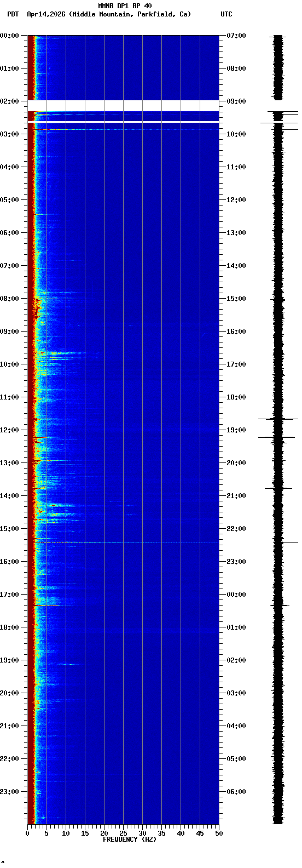Click the UTC time label "00:00"

pyautogui.click(x=236, y=595)
